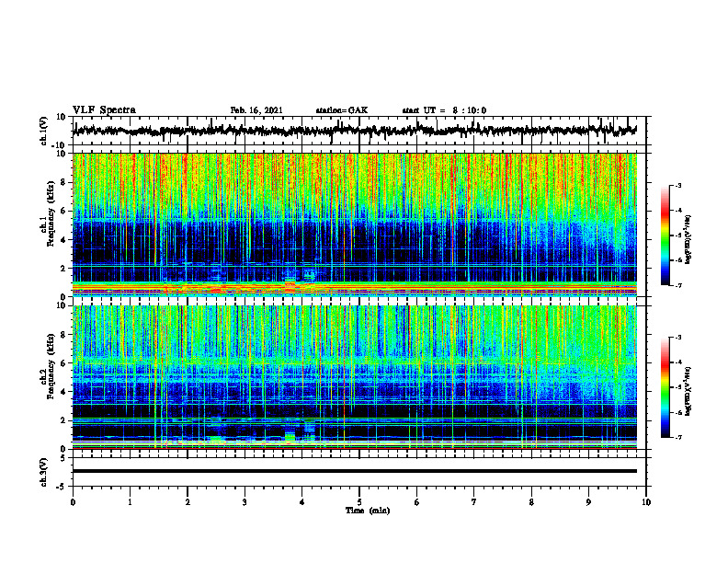This screenshot has width=728, height=563.
Task: Click time axis tick label "7"
Action: (x=474, y=502)
